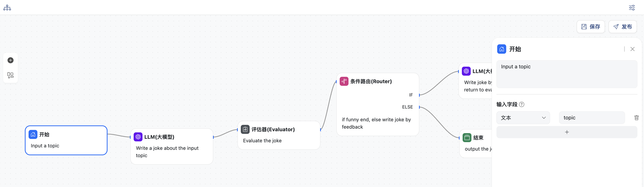Click the add node plus icon
This screenshot has height=187, width=644.
tap(11, 60)
